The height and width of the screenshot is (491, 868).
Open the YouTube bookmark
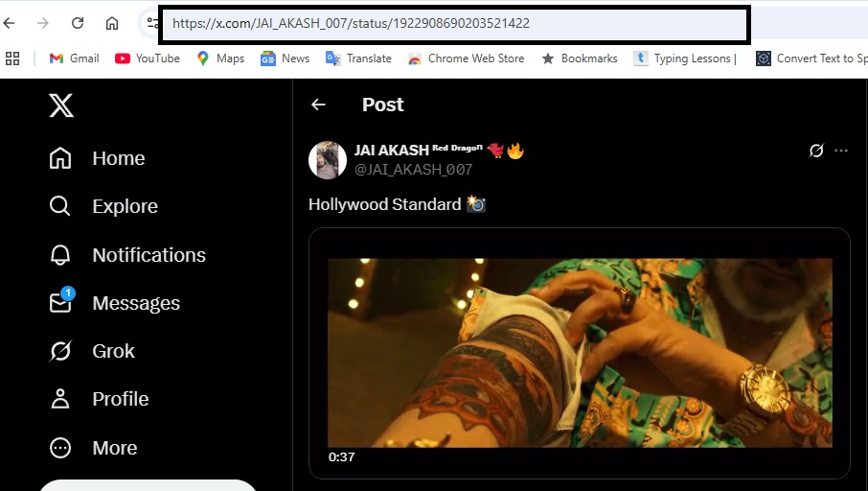coord(148,58)
